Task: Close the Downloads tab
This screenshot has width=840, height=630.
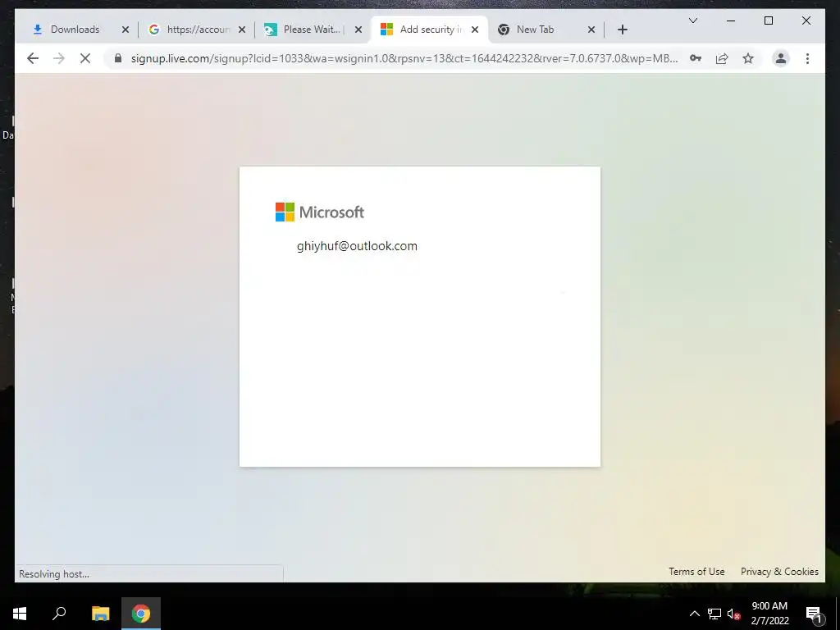Action: point(126,30)
